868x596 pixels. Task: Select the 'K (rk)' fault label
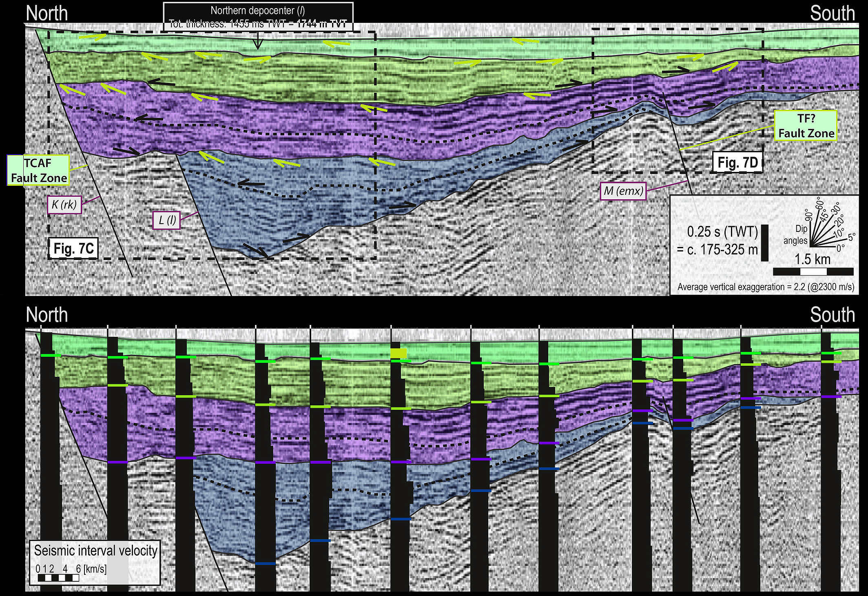65,204
